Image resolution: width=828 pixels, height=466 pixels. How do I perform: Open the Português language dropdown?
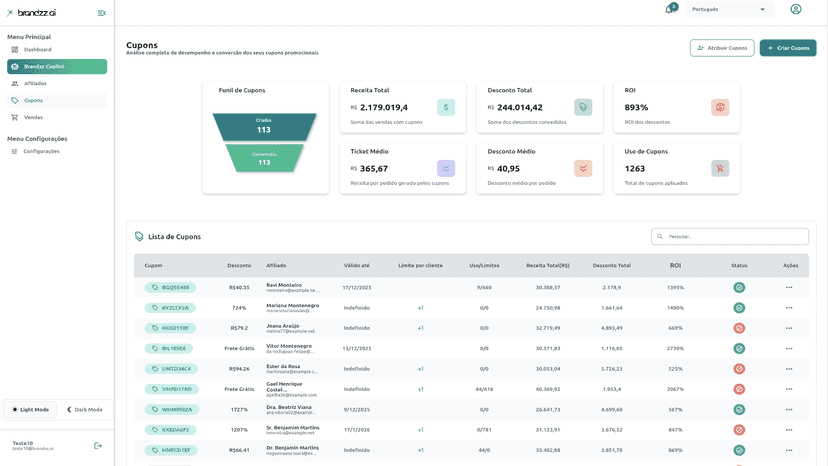click(x=729, y=10)
